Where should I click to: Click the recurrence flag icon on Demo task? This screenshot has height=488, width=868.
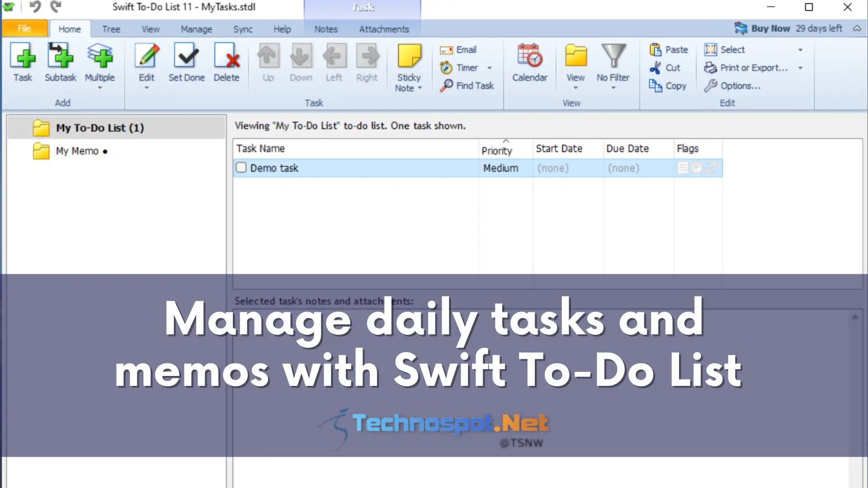[x=712, y=168]
